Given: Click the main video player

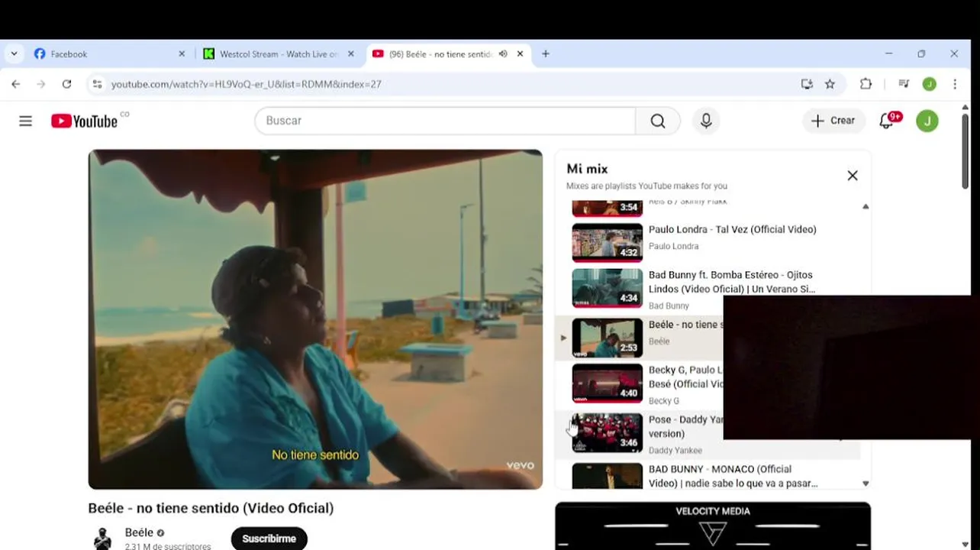Looking at the screenshot, I should click(x=315, y=319).
